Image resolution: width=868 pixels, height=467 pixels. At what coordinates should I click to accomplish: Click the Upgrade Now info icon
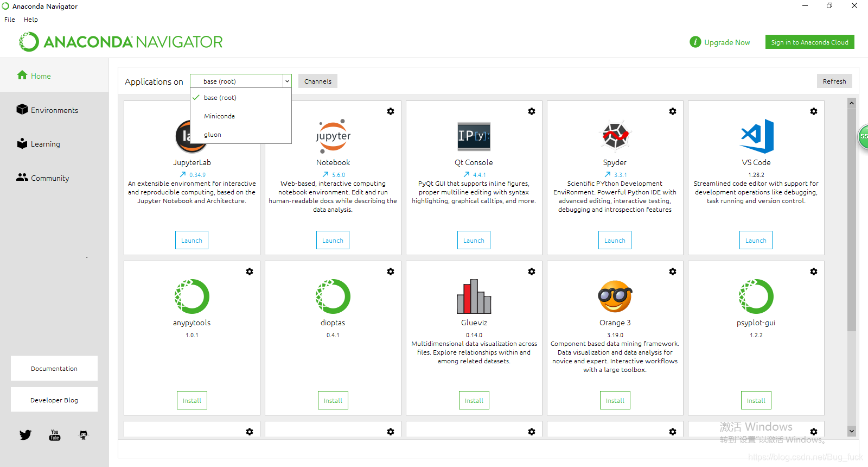[x=695, y=42]
